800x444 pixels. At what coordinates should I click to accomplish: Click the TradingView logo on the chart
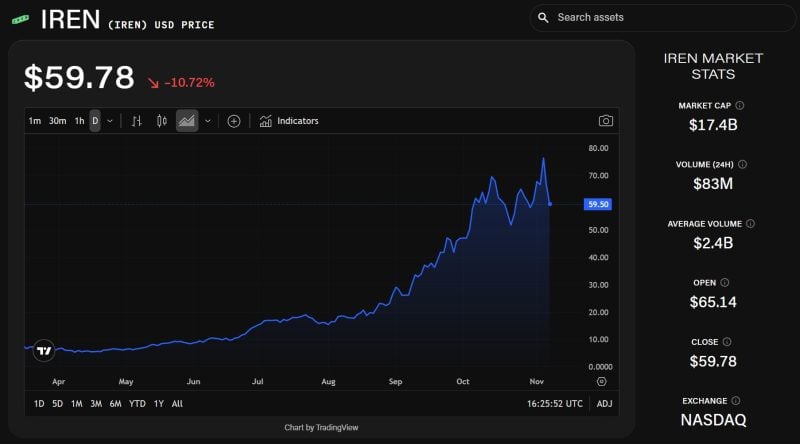[43, 350]
